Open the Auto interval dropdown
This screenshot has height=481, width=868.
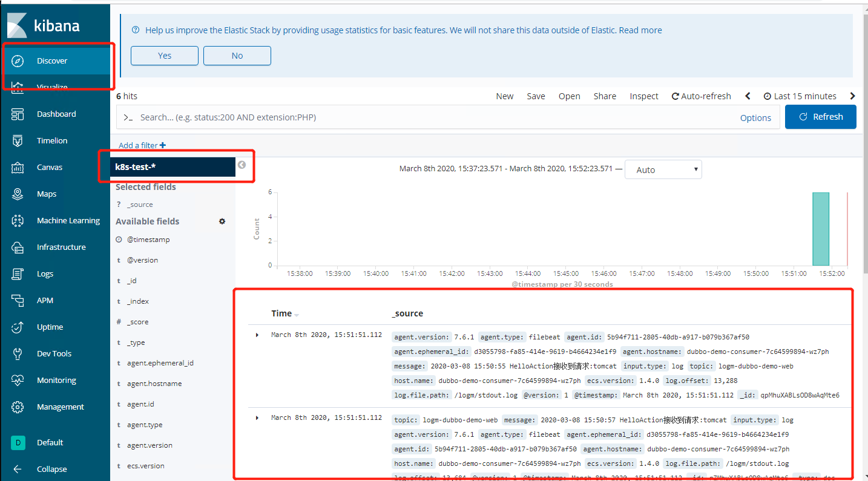[663, 169]
